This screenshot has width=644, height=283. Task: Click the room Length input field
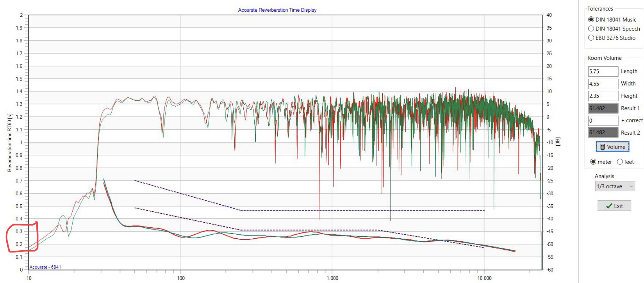tap(603, 71)
